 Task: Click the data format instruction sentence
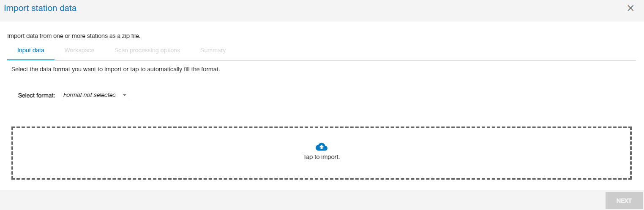(x=115, y=69)
